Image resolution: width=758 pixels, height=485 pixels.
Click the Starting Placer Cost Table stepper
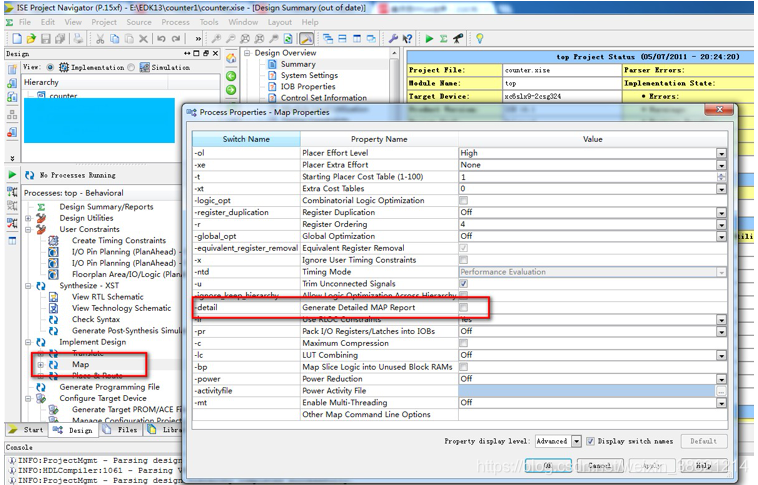tap(721, 177)
